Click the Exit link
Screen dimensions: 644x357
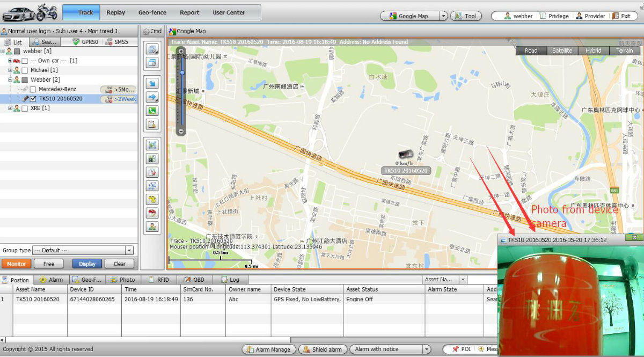(621, 16)
